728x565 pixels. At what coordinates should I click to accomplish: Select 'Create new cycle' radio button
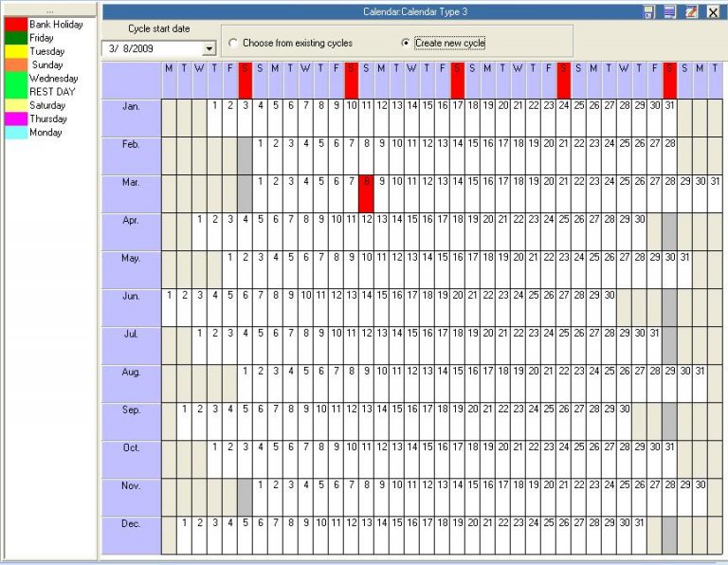pyautogui.click(x=406, y=43)
